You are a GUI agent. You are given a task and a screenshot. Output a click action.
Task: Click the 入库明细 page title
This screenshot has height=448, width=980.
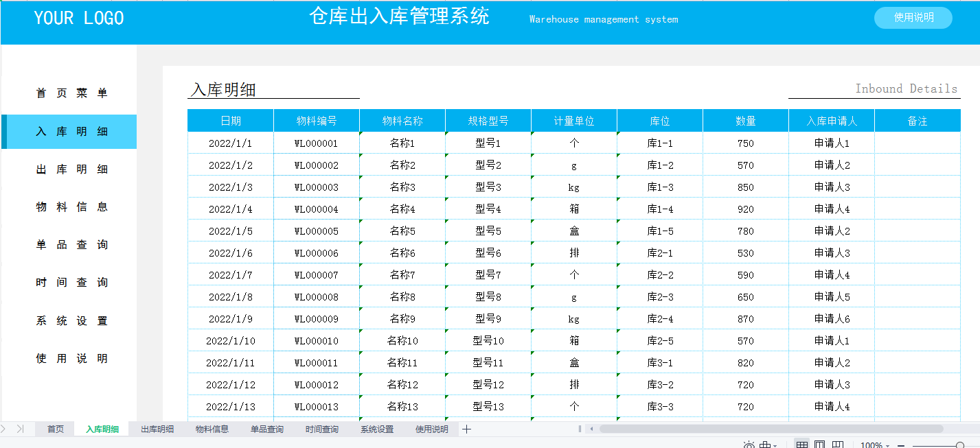223,90
